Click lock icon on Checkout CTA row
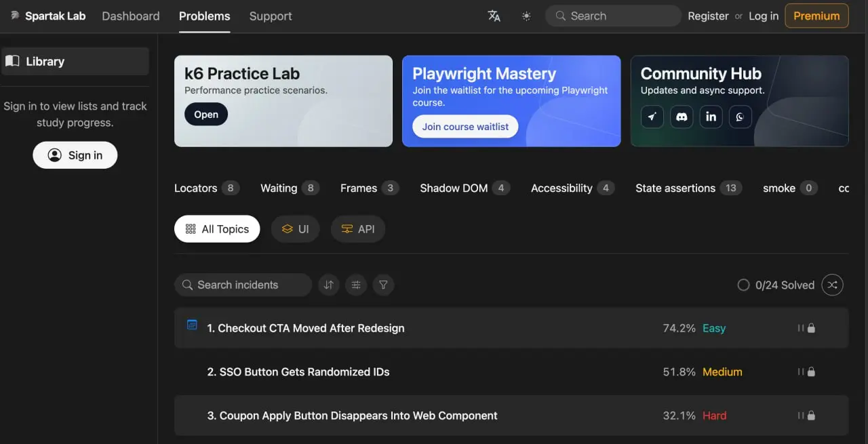 (812, 328)
